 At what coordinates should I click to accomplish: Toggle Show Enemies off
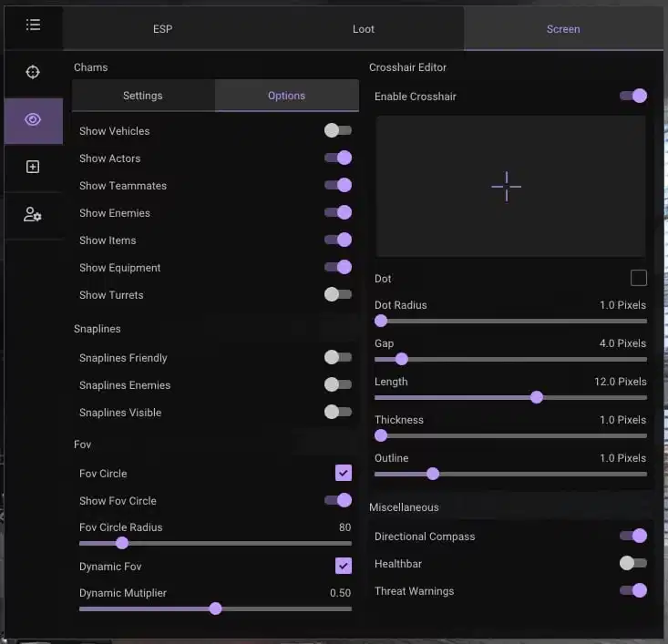[x=338, y=212]
